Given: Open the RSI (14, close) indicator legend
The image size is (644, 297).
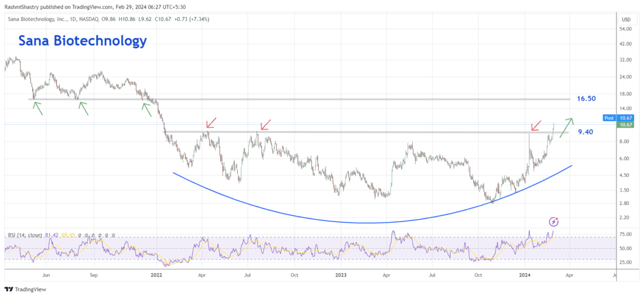Looking at the screenshot, I should (x=28, y=235).
